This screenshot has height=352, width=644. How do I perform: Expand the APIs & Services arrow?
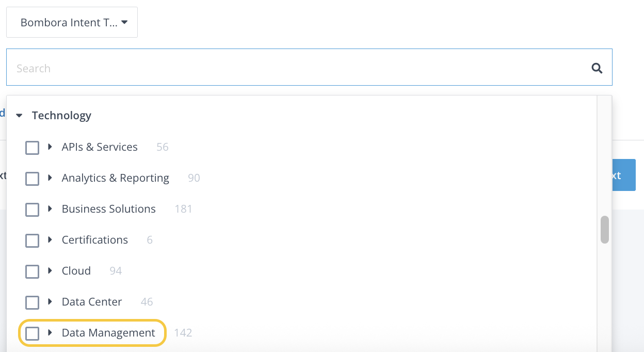[50, 147]
